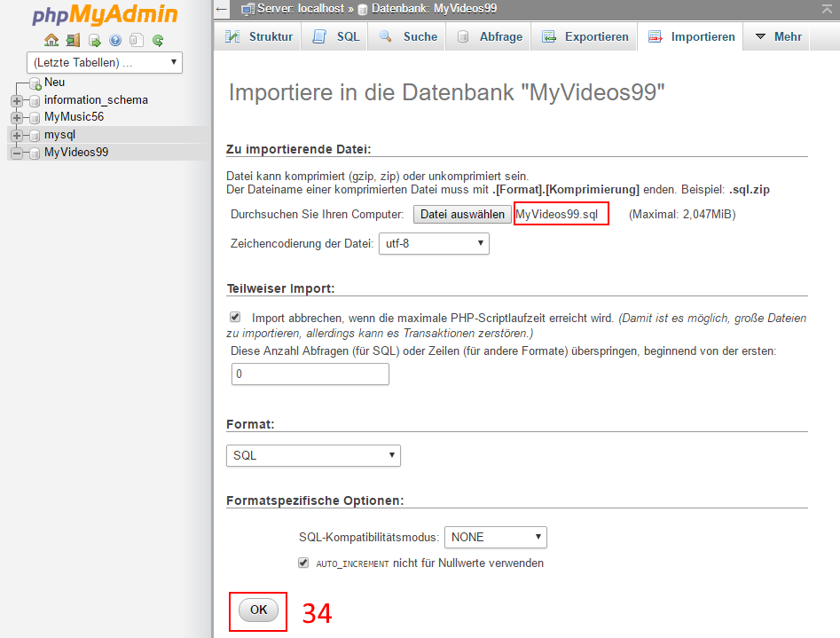Click the skip queries number input field
The width and height of the screenshot is (840, 638).
tap(310, 374)
